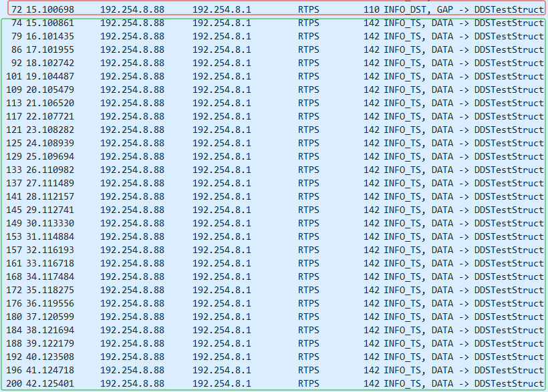Select packet number 101 row
This screenshot has height=392, width=548.
pos(274,76)
